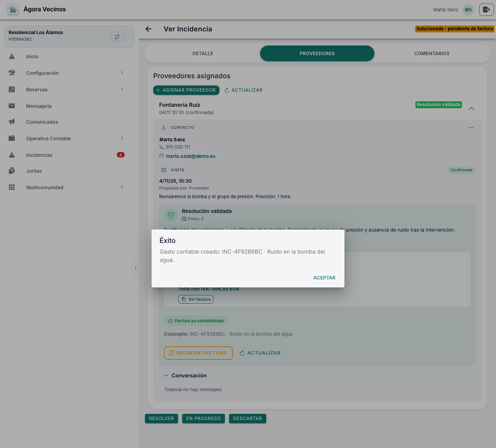Click the Operativa Contable wallet icon
The width and height of the screenshot is (496, 448).
(12, 139)
